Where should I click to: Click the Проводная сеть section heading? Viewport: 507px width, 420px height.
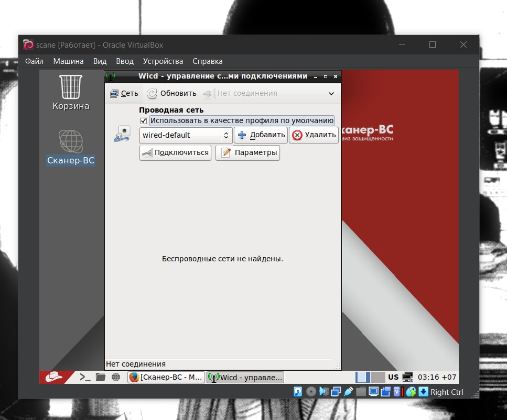click(x=171, y=110)
